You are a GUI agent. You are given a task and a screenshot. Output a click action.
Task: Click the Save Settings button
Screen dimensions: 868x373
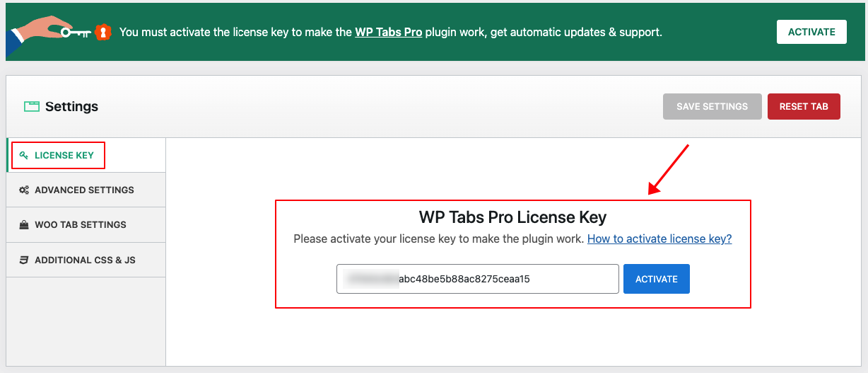coord(712,107)
